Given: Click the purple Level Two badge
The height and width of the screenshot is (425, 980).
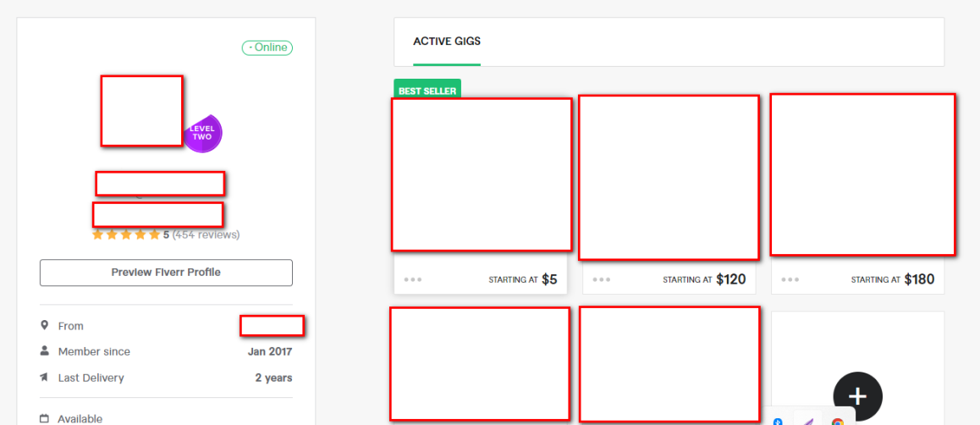Looking at the screenshot, I should 202,134.
